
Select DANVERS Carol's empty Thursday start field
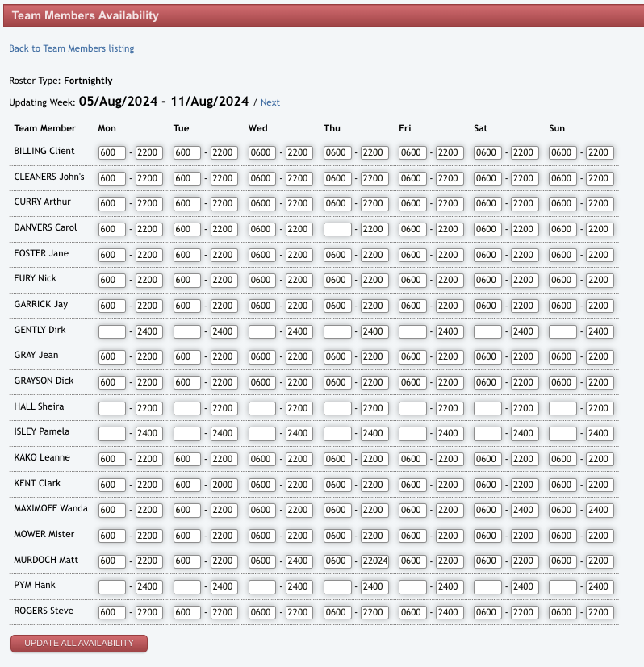(x=337, y=229)
